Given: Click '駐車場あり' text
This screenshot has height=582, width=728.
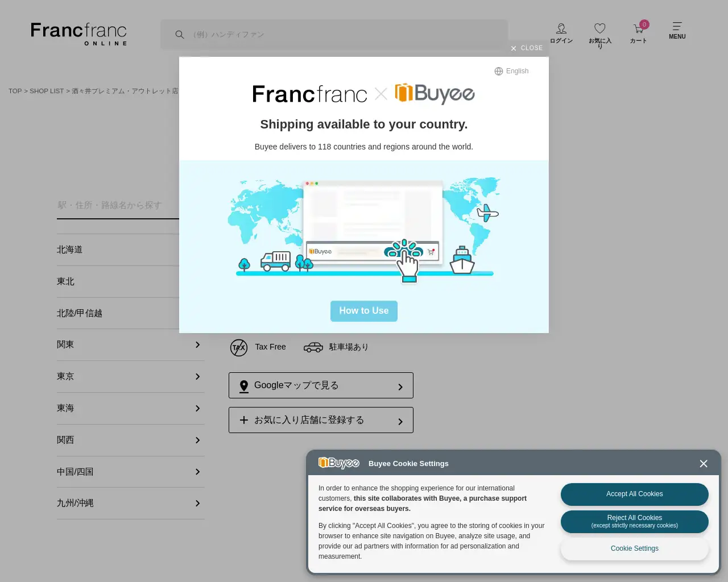Looking at the screenshot, I should (349, 347).
